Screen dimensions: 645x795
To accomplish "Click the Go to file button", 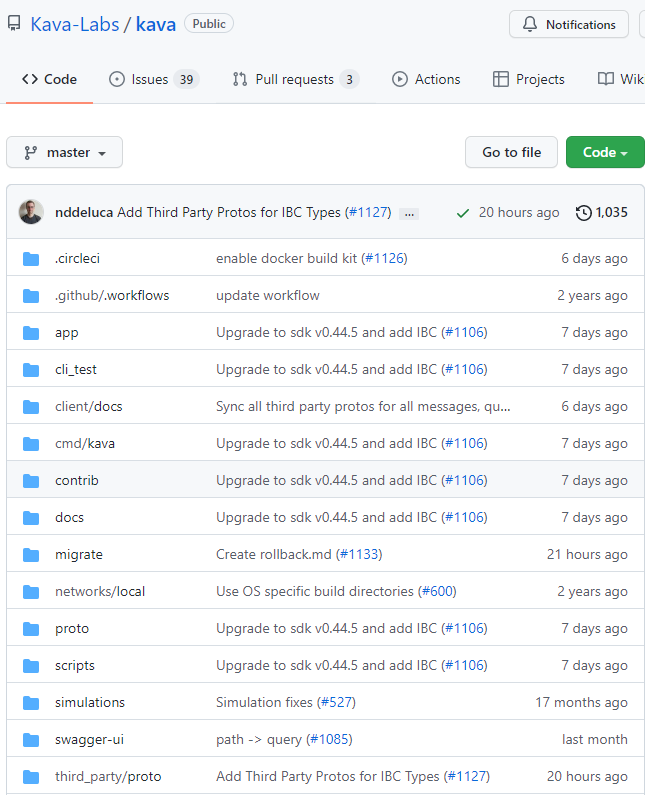I will pos(511,152).
